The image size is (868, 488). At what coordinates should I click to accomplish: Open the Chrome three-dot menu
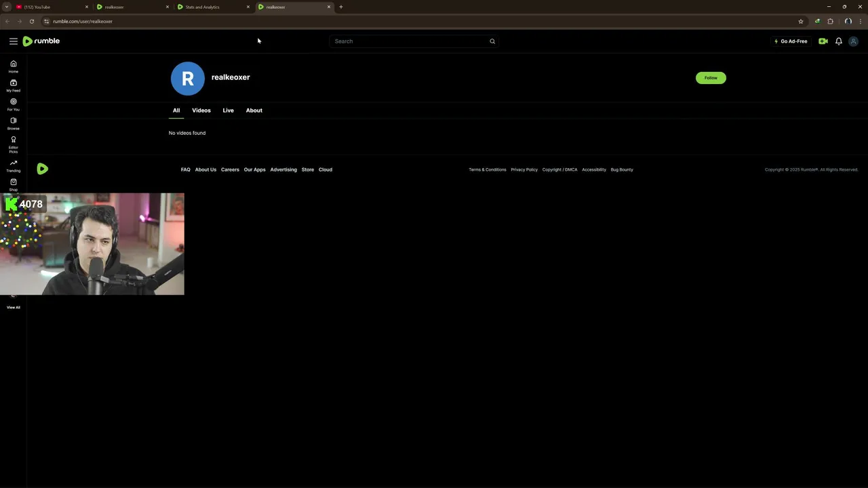[x=860, y=21]
